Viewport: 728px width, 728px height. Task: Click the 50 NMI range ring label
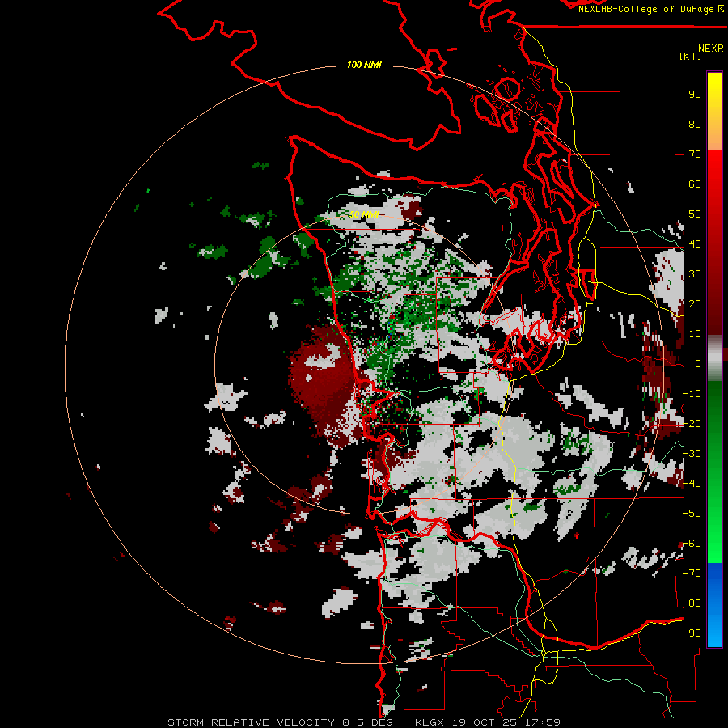point(364,214)
